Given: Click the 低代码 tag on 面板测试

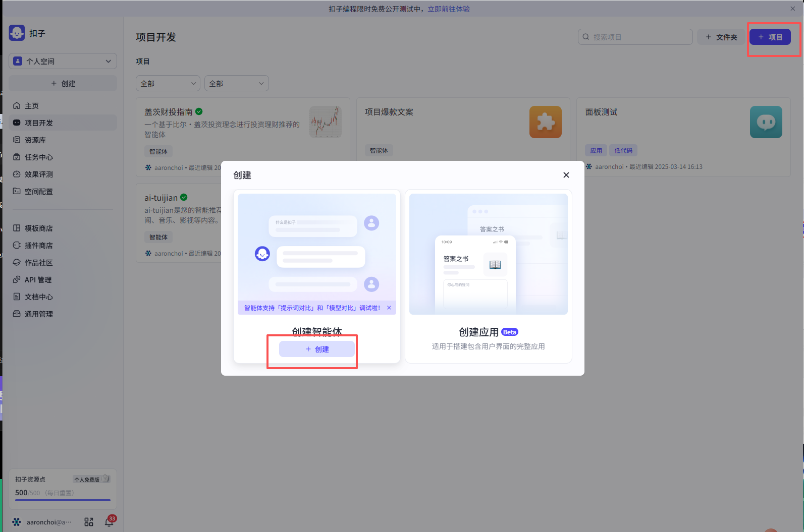Looking at the screenshot, I should 623,150.
